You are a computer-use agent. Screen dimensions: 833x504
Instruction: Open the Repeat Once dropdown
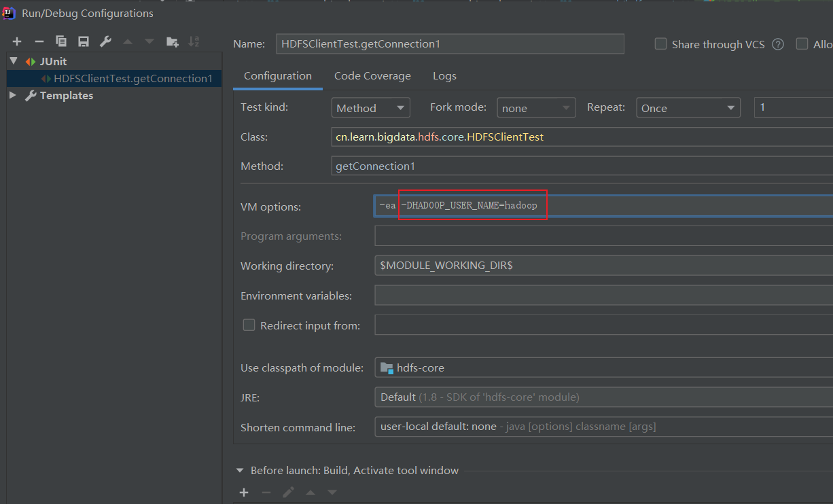pos(688,108)
